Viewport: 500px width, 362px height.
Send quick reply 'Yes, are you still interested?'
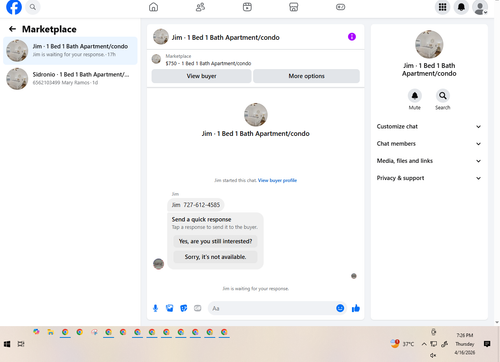click(x=215, y=241)
